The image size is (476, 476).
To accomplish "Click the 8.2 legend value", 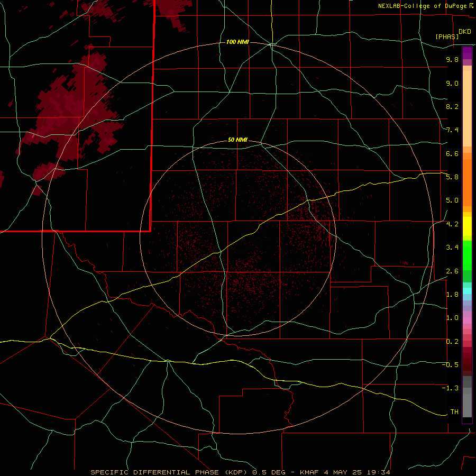I will (452, 106).
